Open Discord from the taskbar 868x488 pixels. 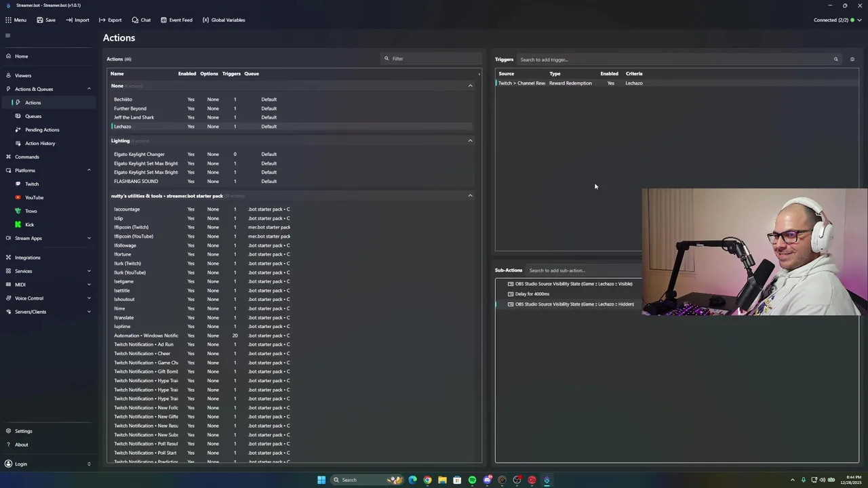tap(487, 480)
